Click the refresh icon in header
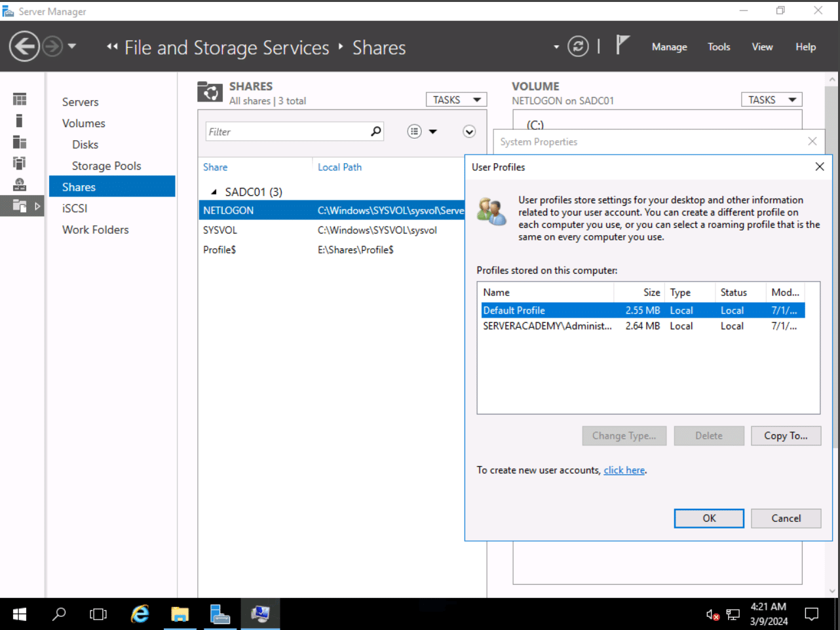 point(577,46)
